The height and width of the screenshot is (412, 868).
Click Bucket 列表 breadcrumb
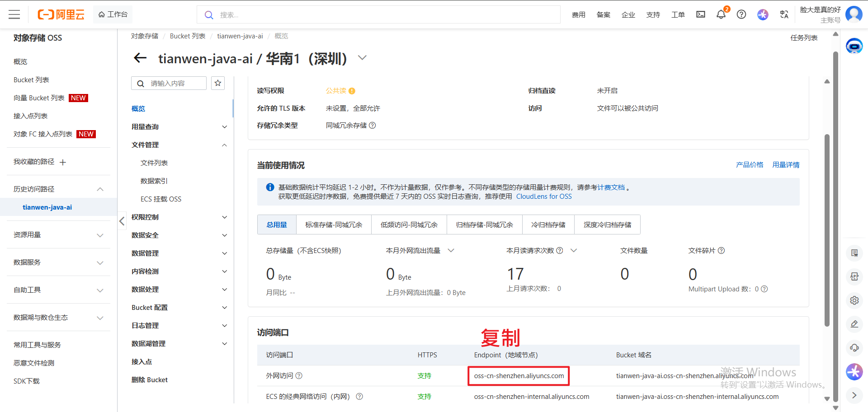coord(188,36)
